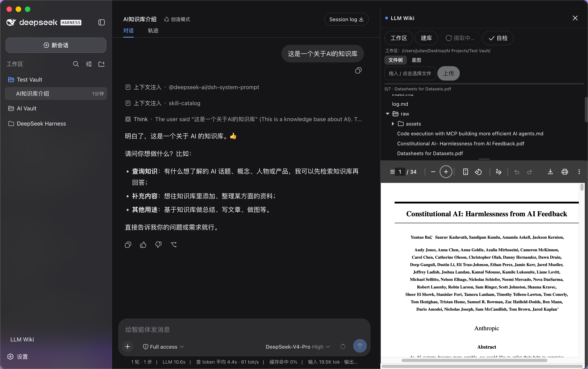The width and height of the screenshot is (588, 369).
Task: Click the PDF horizontal scrollbar
Action: click(x=474, y=360)
